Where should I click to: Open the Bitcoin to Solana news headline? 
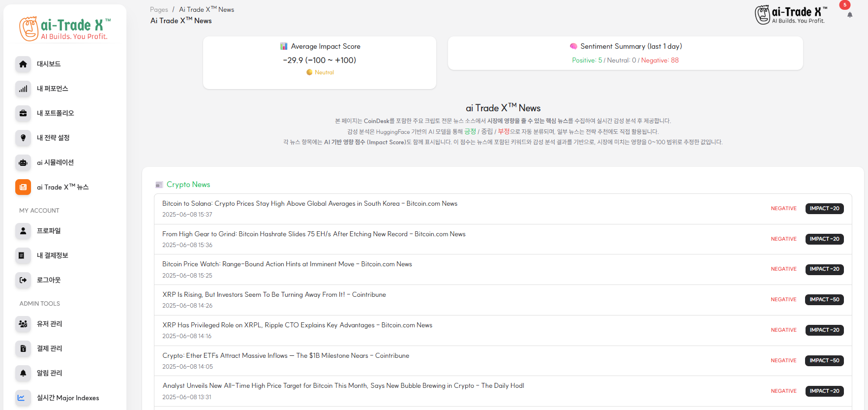pos(309,203)
